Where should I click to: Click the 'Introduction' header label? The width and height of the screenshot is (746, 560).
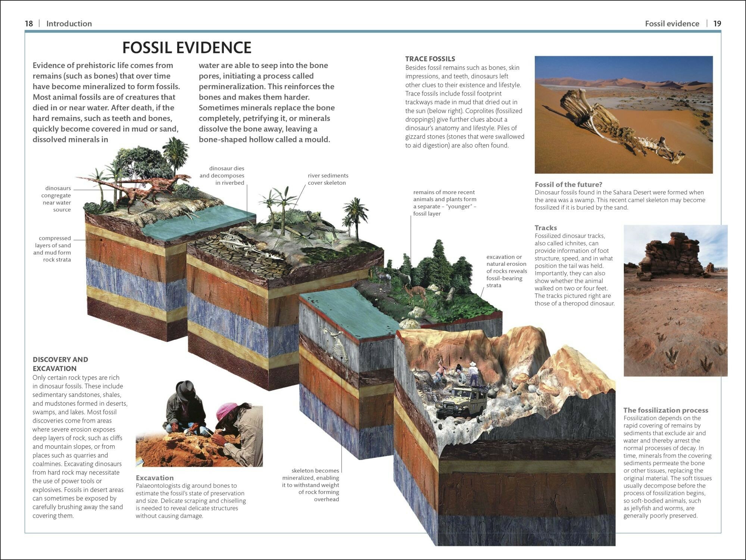[69, 24]
